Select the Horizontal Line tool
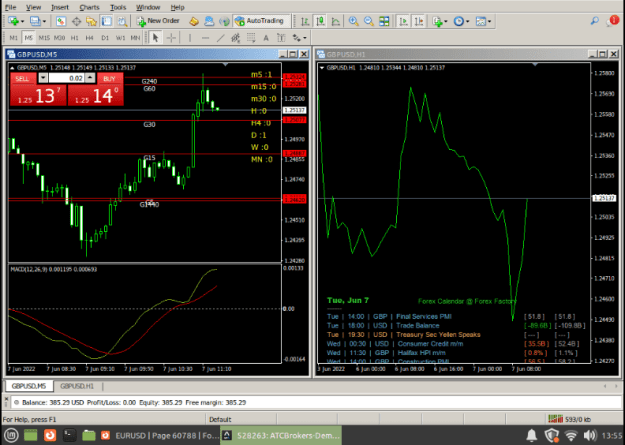 point(205,38)
